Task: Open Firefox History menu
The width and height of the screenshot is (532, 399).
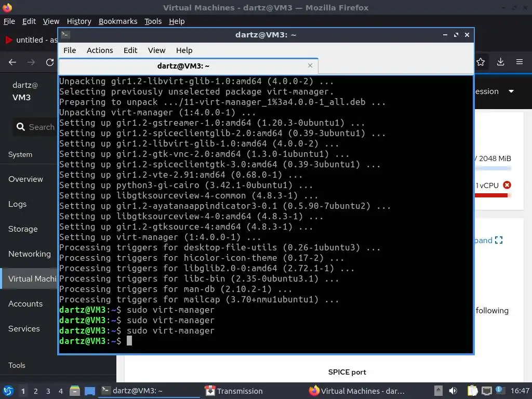Action: coord(79,21)
